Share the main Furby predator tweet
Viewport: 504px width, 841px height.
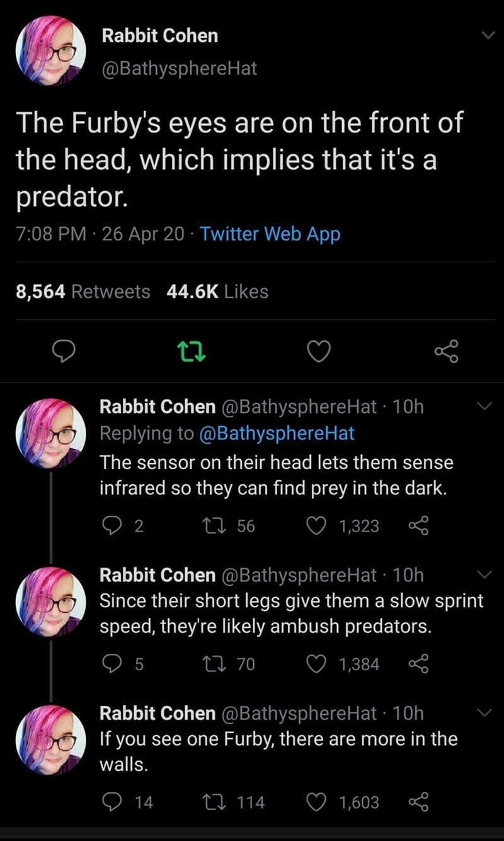[x=447, y=352]
